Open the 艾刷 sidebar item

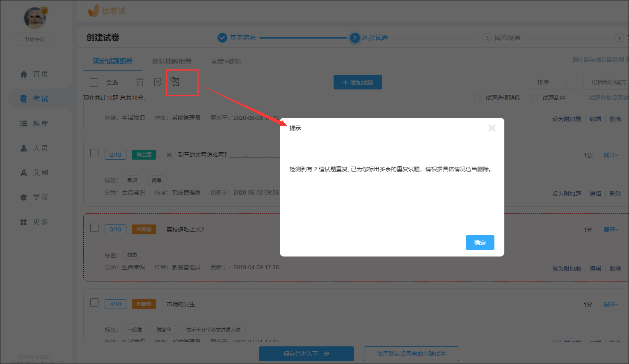click(34, 172)
